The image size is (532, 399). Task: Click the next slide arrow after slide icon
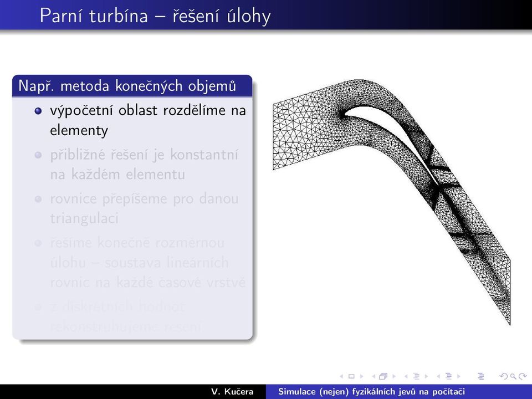[362, 376]
